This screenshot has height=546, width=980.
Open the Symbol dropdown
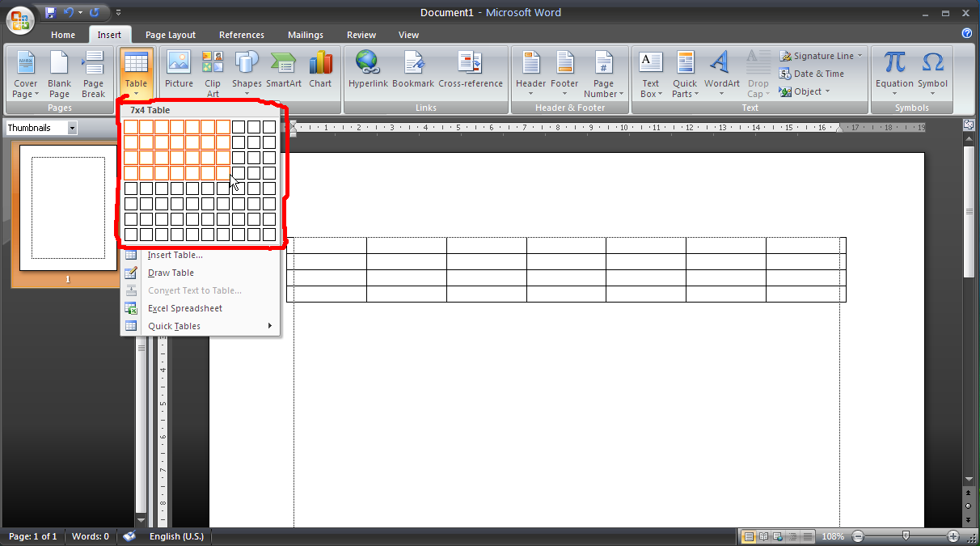(x=932, y=74)
